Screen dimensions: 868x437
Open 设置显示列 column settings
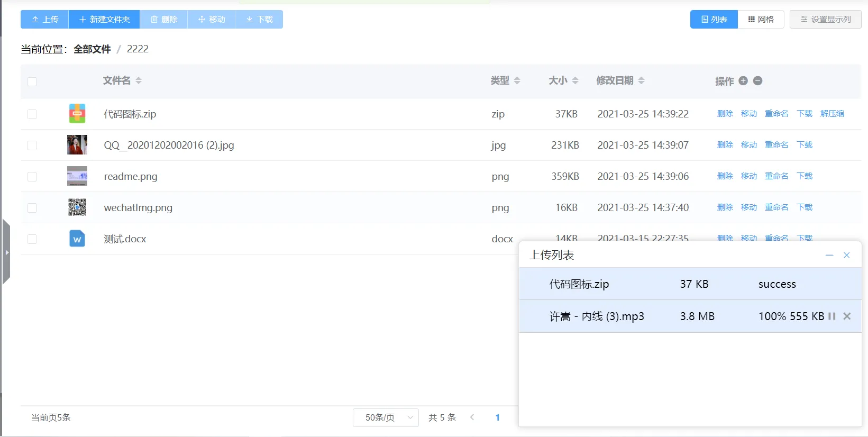tap(825, 19)
